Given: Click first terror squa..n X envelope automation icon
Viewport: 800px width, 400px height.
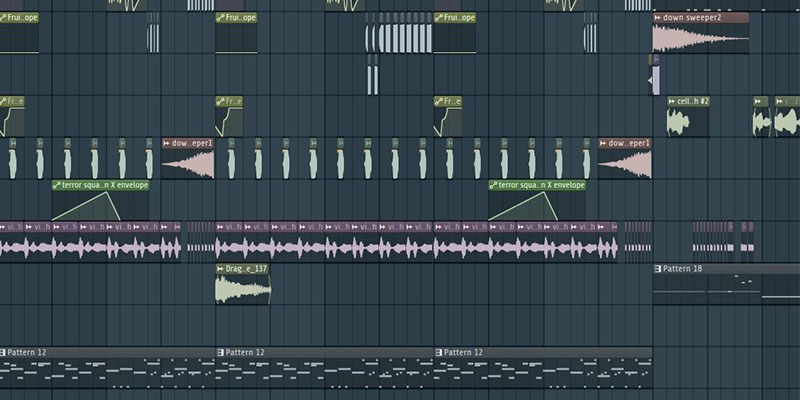Looking at the screenshot, I should [56, 185].
